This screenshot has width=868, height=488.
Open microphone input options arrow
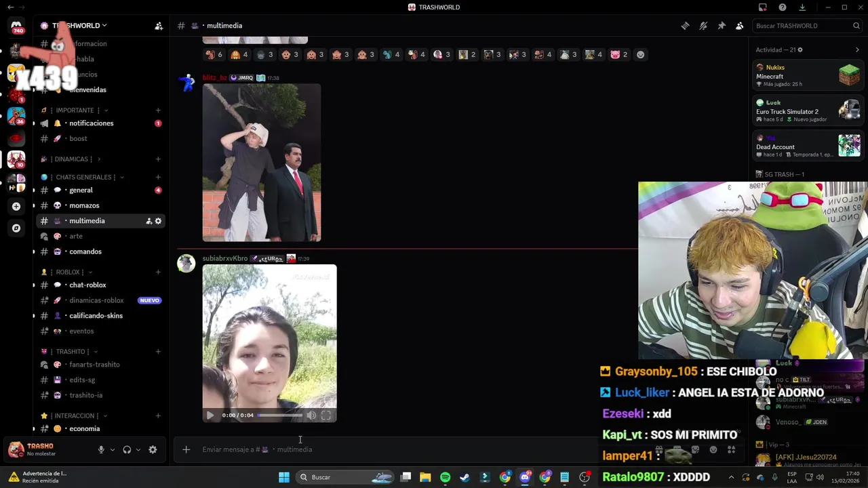[113, 449]
